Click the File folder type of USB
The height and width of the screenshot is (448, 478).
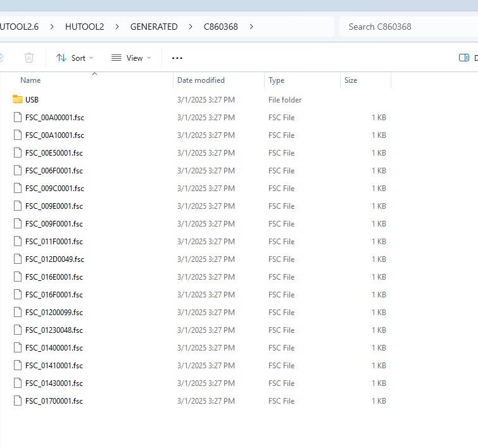point(285,99)
